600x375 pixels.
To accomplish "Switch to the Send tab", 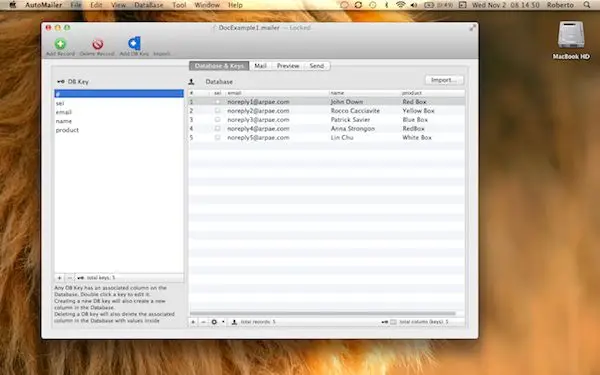I will [317, 66].
